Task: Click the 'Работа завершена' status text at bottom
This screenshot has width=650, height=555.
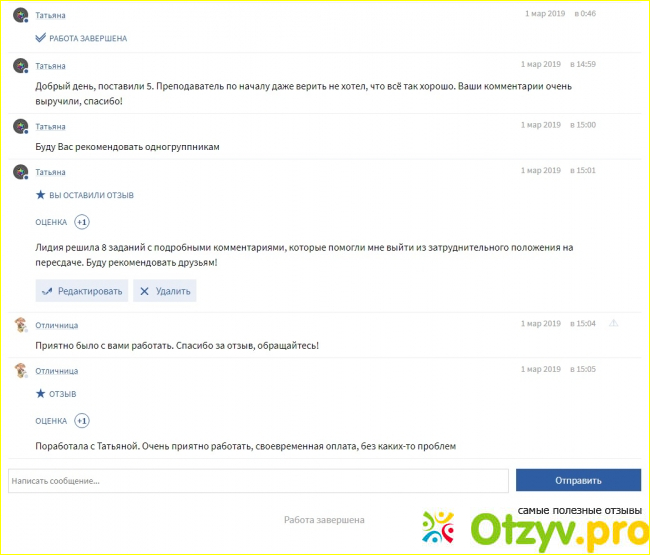Action: 324,520
